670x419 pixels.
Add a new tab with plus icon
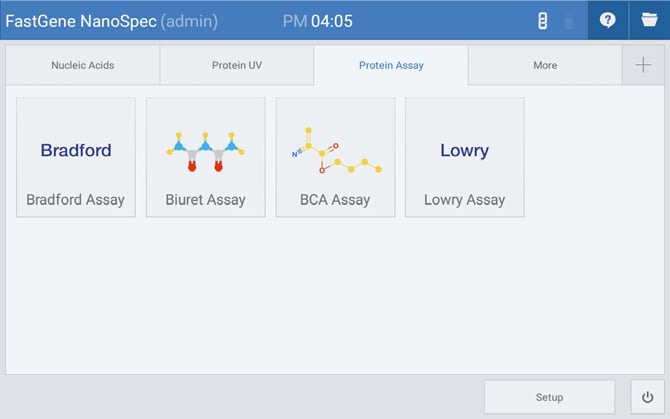click(x=643, y=65)
